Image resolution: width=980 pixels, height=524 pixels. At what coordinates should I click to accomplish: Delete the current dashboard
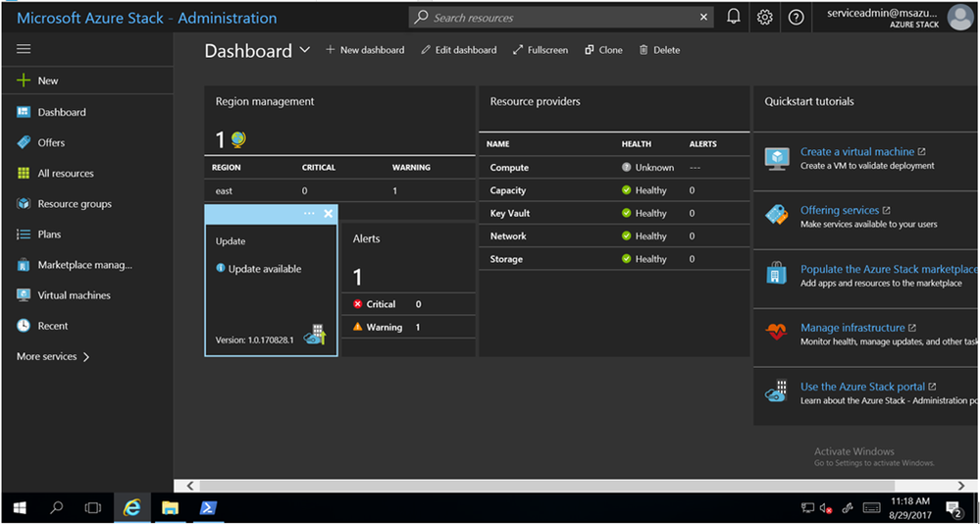click(659, 50)
